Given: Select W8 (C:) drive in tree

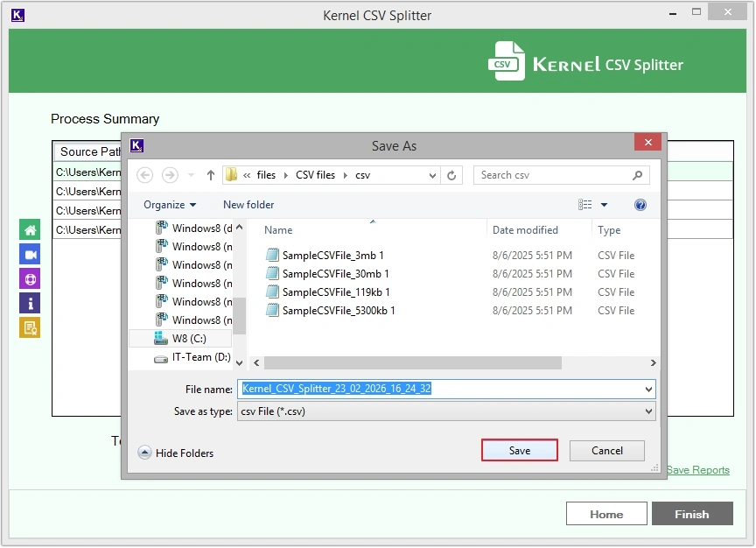Looking at the screenshot, I should point(189,339).
